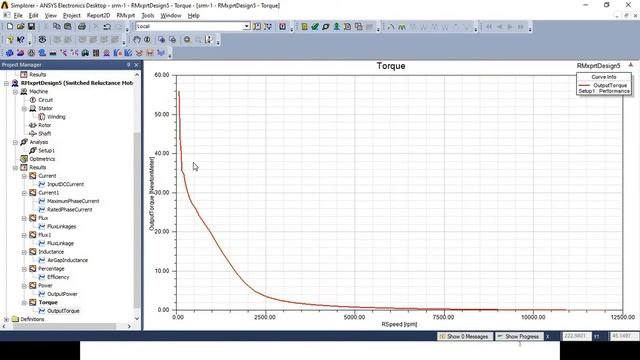This screenshot has width=640, height=360.
Task: Select the Efficiency report in tree
Action: 58,277
